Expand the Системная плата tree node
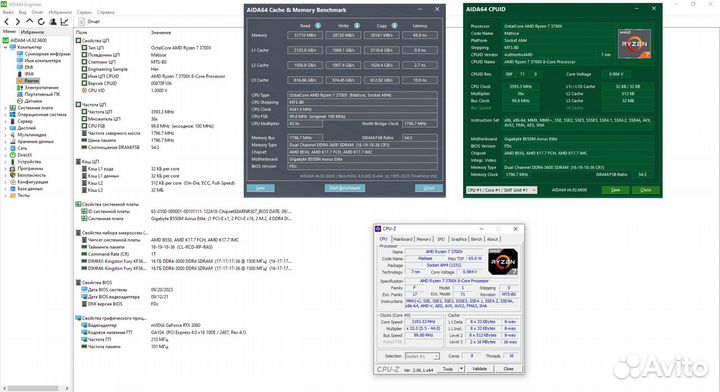Viewport: 720px width, 392px height. click(x=6, y=108)
